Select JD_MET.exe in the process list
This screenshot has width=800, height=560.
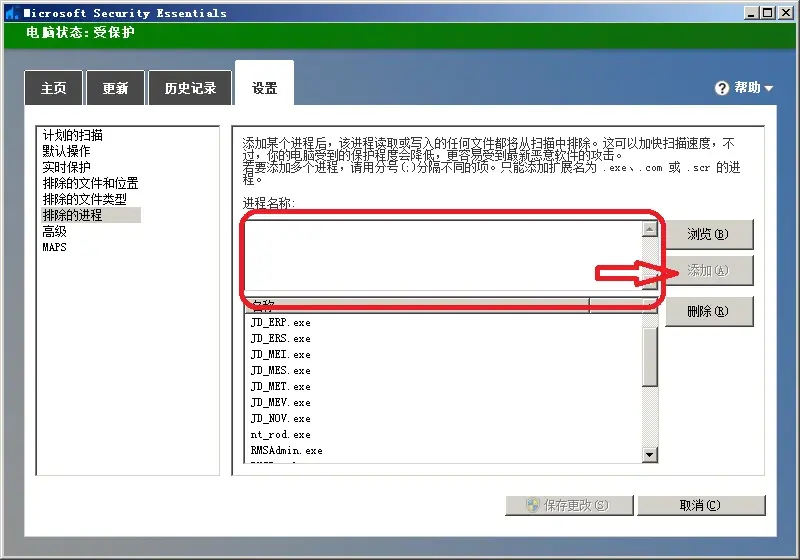coord(281,386)
